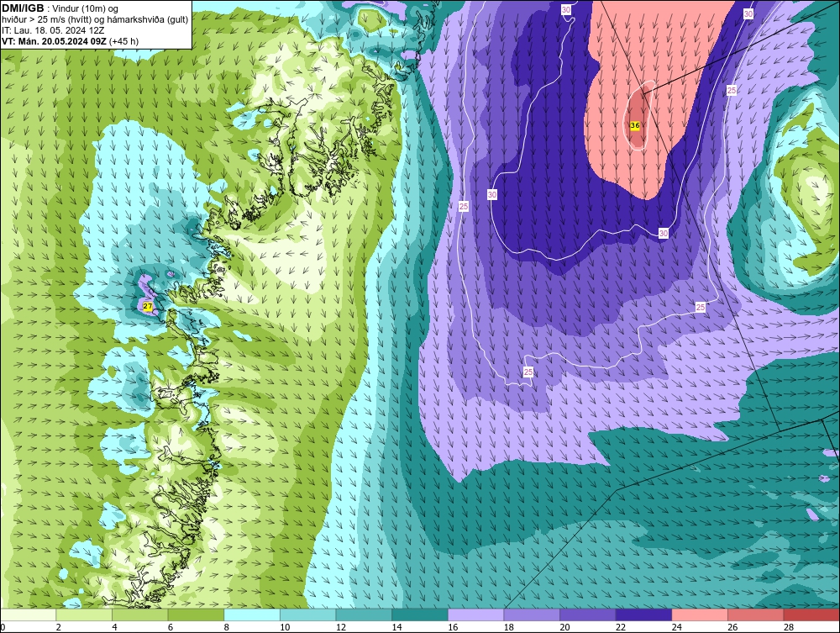
Task: Click the legend scale number 14
Action: pos(397,627)
